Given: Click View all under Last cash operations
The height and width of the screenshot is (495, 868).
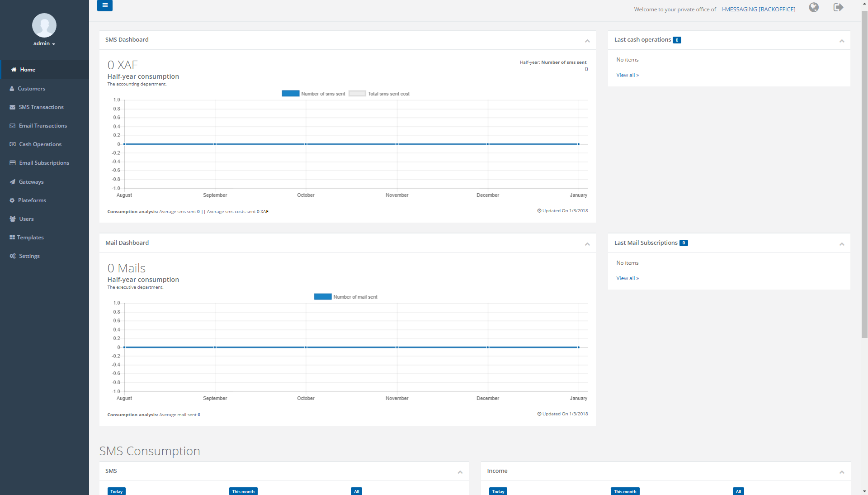Looking at the screenshot, I should point(627,75).
